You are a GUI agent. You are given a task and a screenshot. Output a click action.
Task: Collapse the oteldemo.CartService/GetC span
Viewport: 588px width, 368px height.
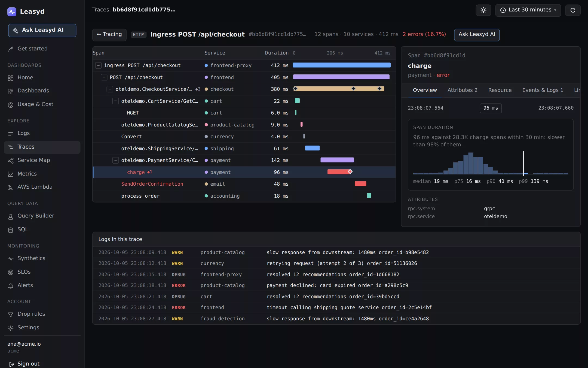coord(115,101)
